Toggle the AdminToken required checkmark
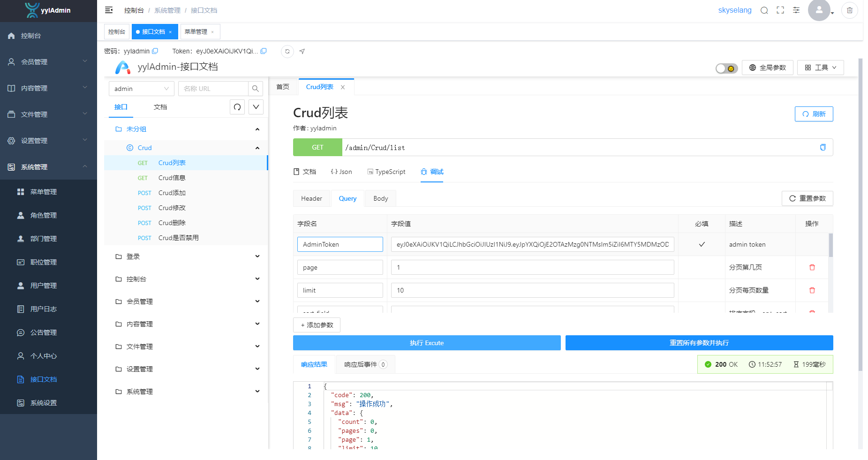This screenshot has width=868, height=460. tap(702, 244)
